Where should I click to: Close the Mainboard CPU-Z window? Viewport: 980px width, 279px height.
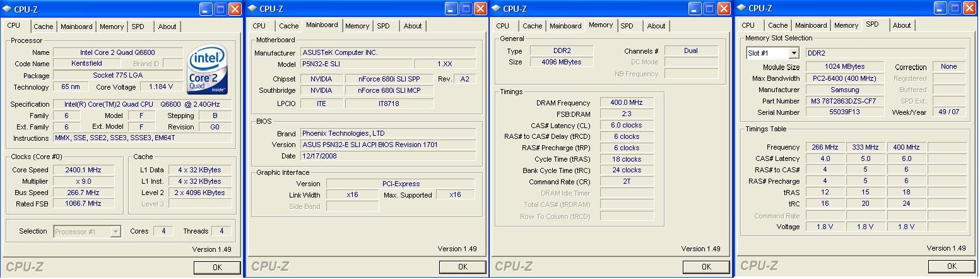(480, 8)
